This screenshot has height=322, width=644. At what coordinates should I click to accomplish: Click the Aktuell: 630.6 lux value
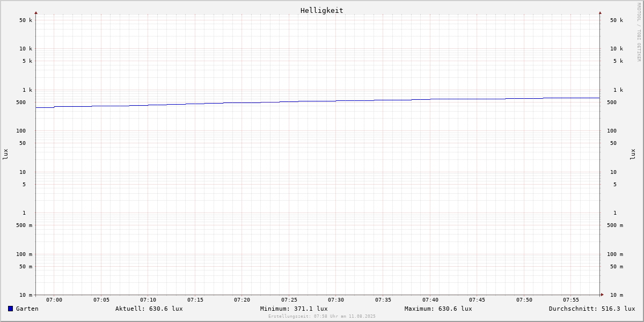pos(149,309)
